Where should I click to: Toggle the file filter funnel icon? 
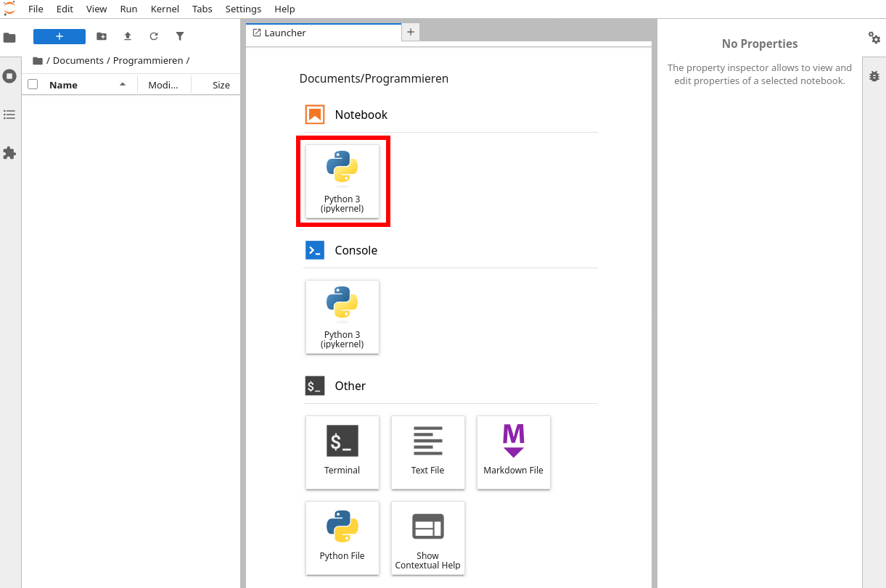click(180, 36)
